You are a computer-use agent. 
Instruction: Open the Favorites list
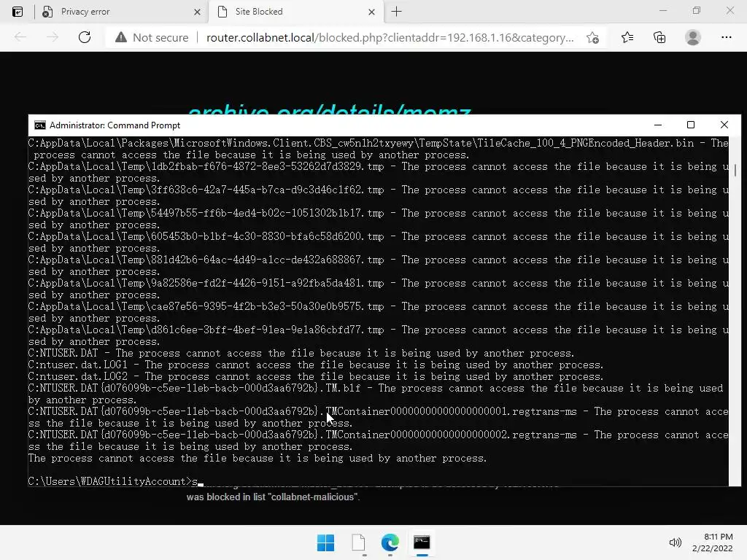coord(627,37)
